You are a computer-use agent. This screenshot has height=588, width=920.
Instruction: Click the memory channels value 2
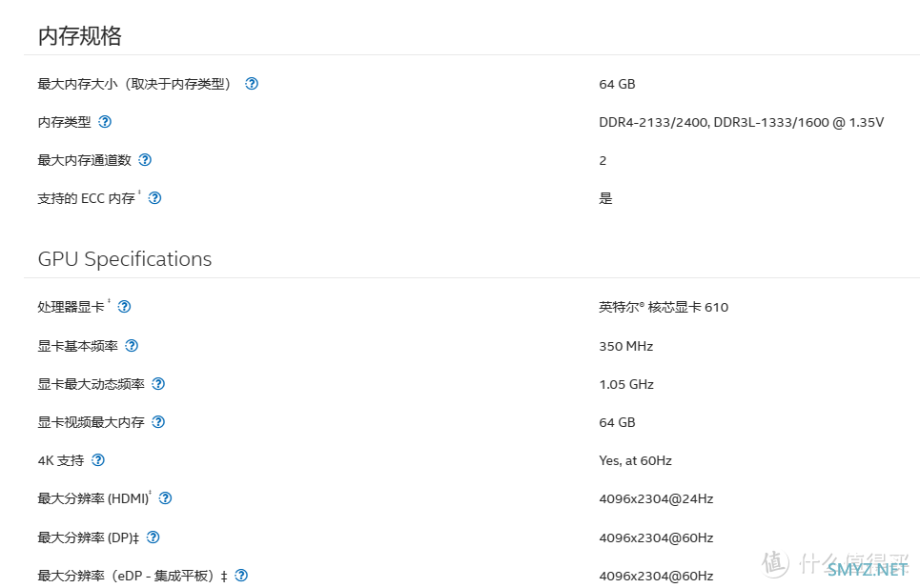tap(603, 161)
